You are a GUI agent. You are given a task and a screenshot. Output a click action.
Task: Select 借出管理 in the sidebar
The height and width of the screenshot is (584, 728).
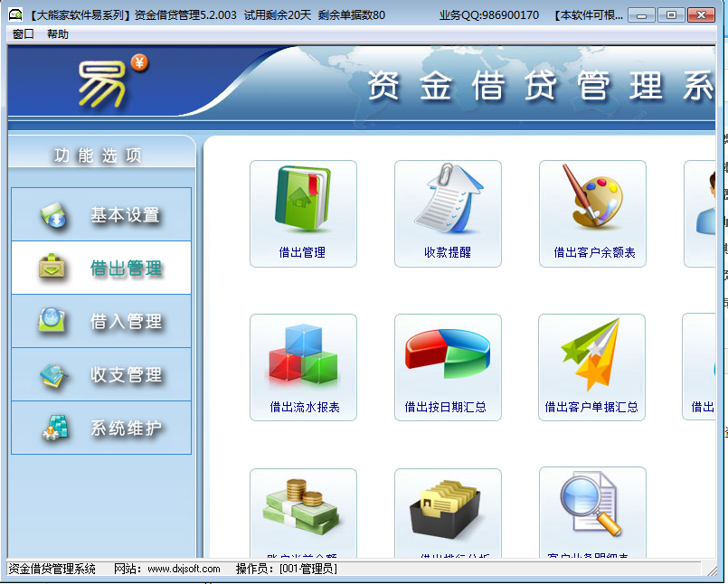[101, 268]
